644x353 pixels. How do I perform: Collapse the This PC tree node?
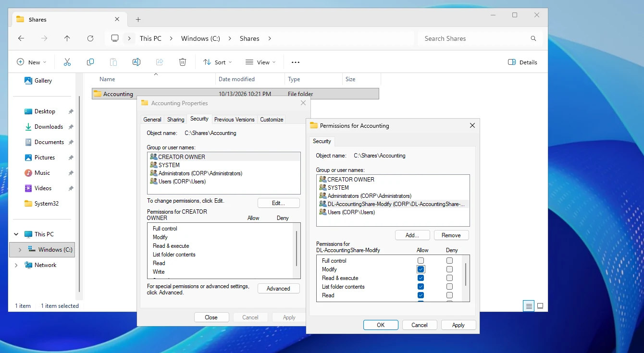16,234
